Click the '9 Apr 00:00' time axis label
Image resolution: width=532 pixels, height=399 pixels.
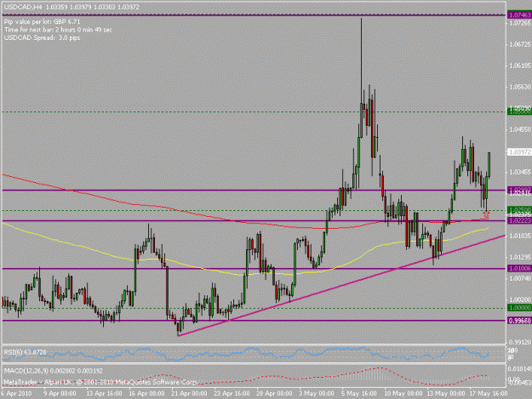click(x=60, y=393)
